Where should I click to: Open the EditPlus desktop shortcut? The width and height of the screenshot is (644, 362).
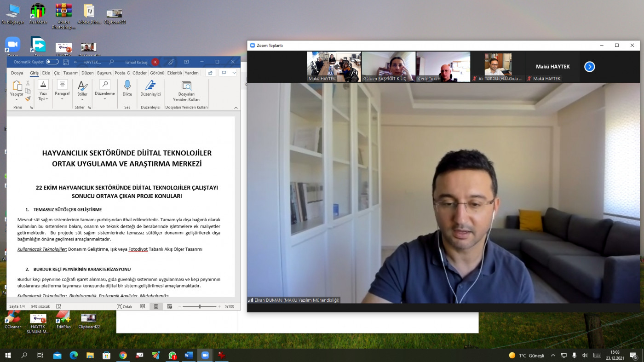click(63, 321)
